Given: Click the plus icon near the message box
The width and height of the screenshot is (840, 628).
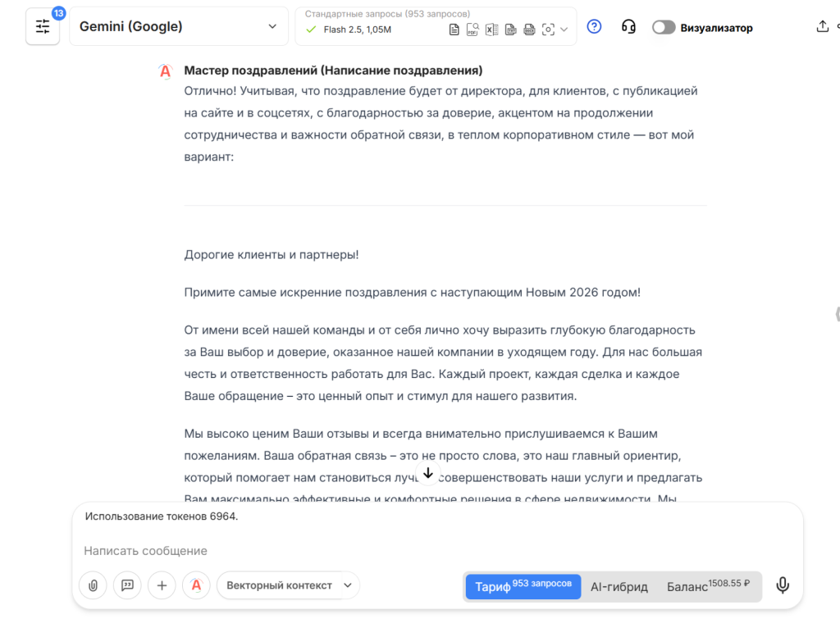Looking at the screenshot, I should click(161, 585).
